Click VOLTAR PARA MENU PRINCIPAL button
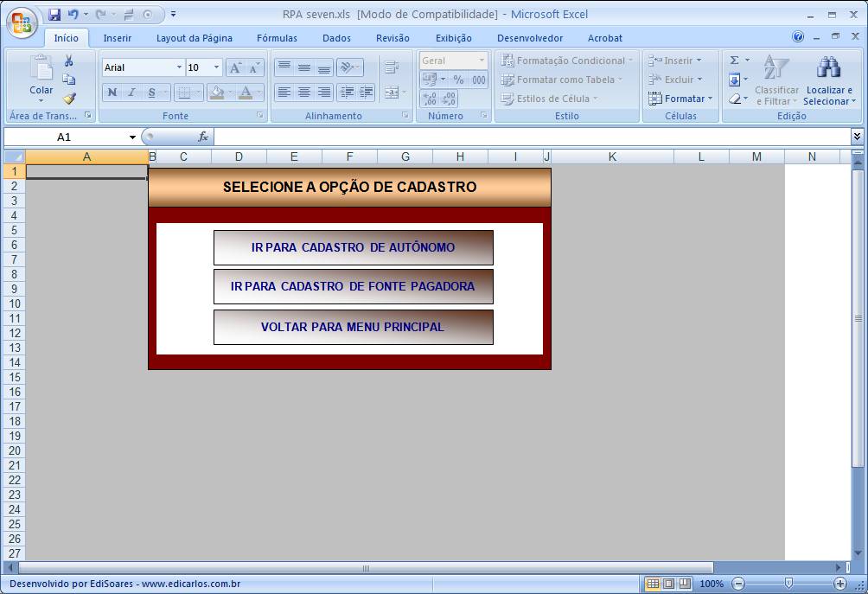Screen dimensions: 868x594 click(x=353, y=327)
